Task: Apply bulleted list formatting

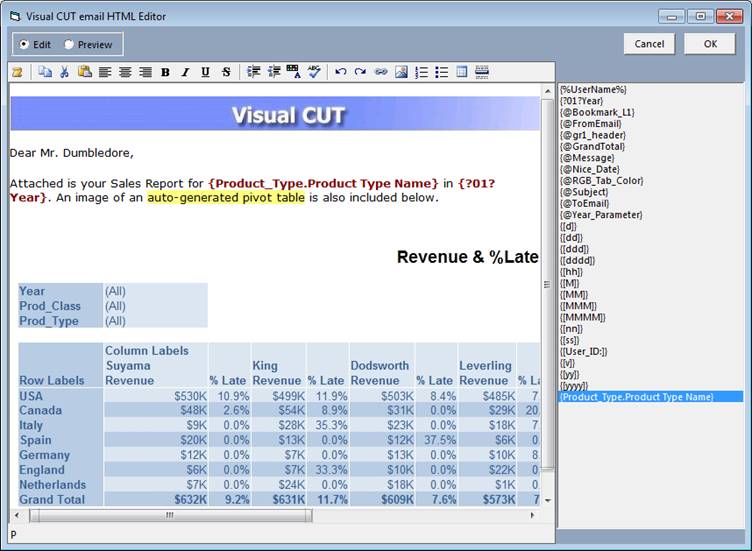Action: pos(441,72)
